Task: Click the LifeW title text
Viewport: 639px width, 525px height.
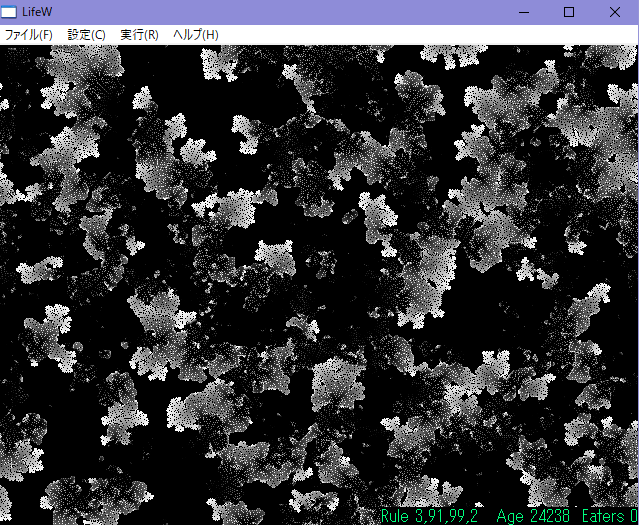Action: pyautogui.click(x=37, y=12)
